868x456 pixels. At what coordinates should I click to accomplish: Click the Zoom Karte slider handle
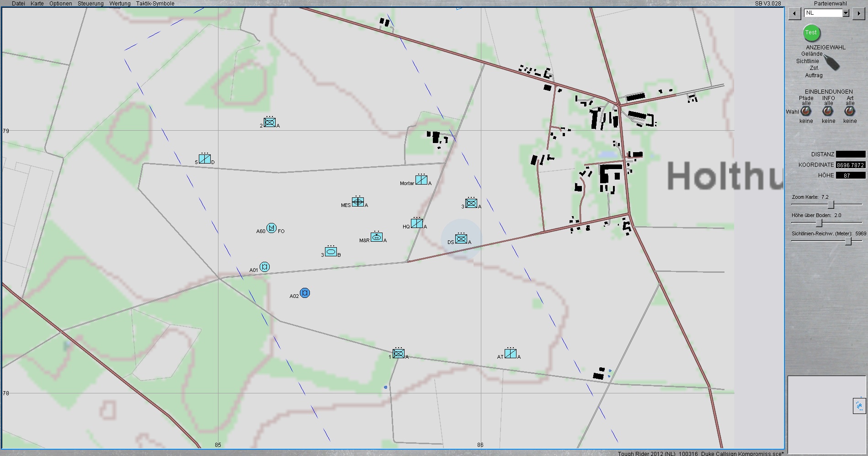(x=831, y=204)
